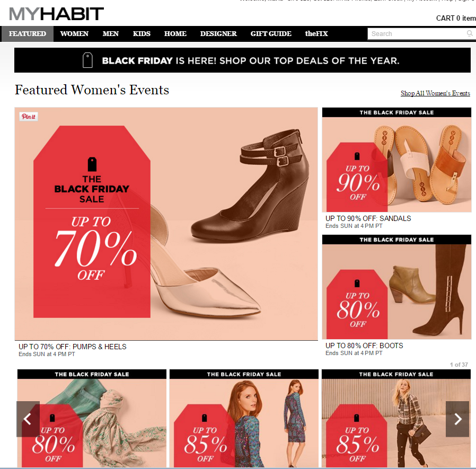Viewport: 476px width, 469px height.
Task: Click the search magnifier icon
Action: pos(470,33)
